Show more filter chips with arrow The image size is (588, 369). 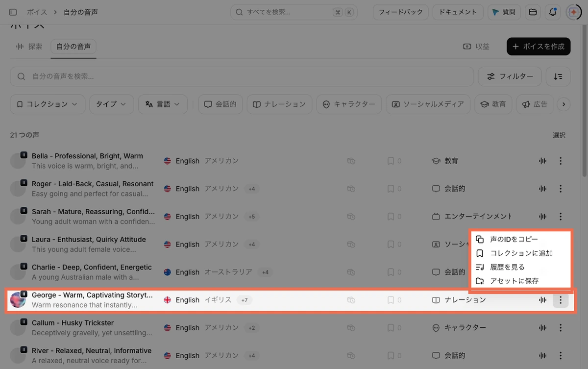[564, 104]
